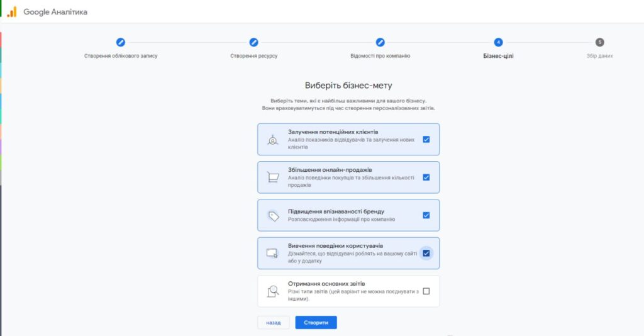Go back with the назад button
Viewport: 644px width, 336px height.
pyautogui.click(x=273, y=322)
